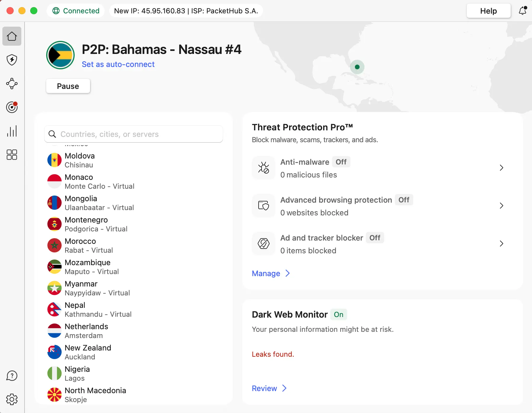Image resolution: width=532 pixels, height=413 pixels.
Task: Expand Advanced browsing protection details
Action: (501, 206)
